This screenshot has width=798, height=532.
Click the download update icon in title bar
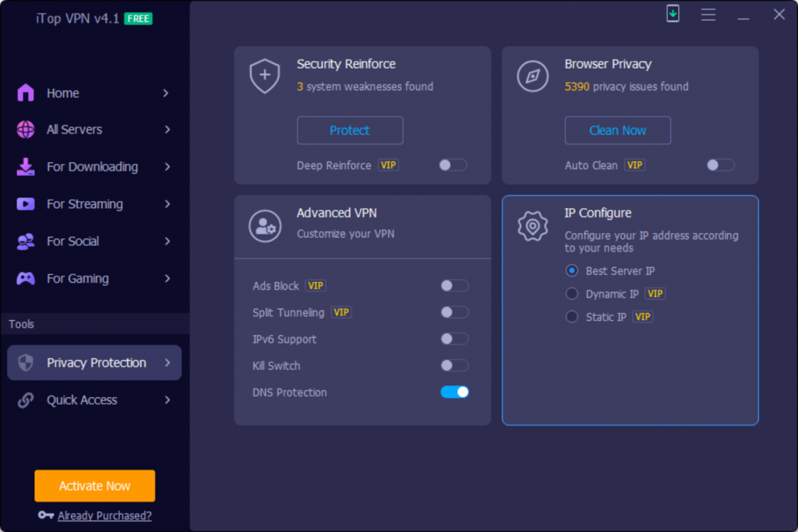click(x=673, y=14)
